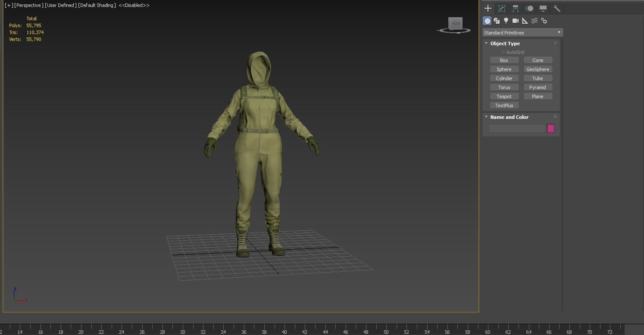This screenshot has width=644, height=335.
Task: Select the Space Warps category icon
Action: (x=535, y=21)
